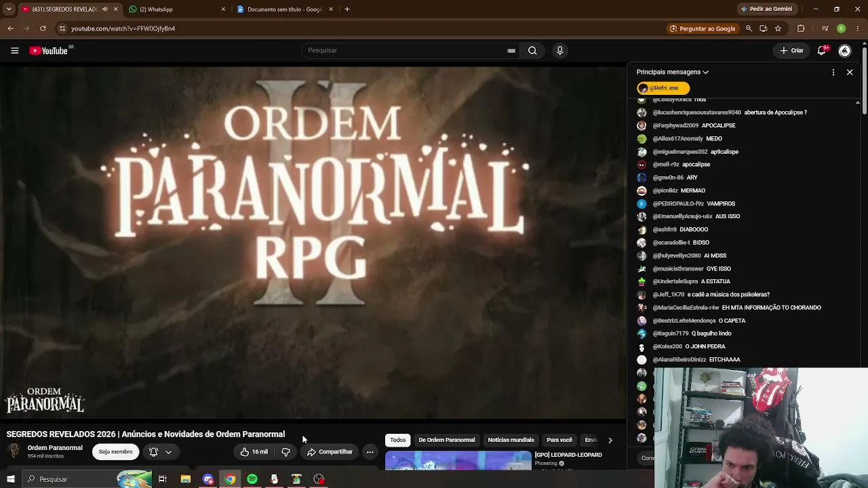
Task: Dislike the video
Action: [285, 452]
